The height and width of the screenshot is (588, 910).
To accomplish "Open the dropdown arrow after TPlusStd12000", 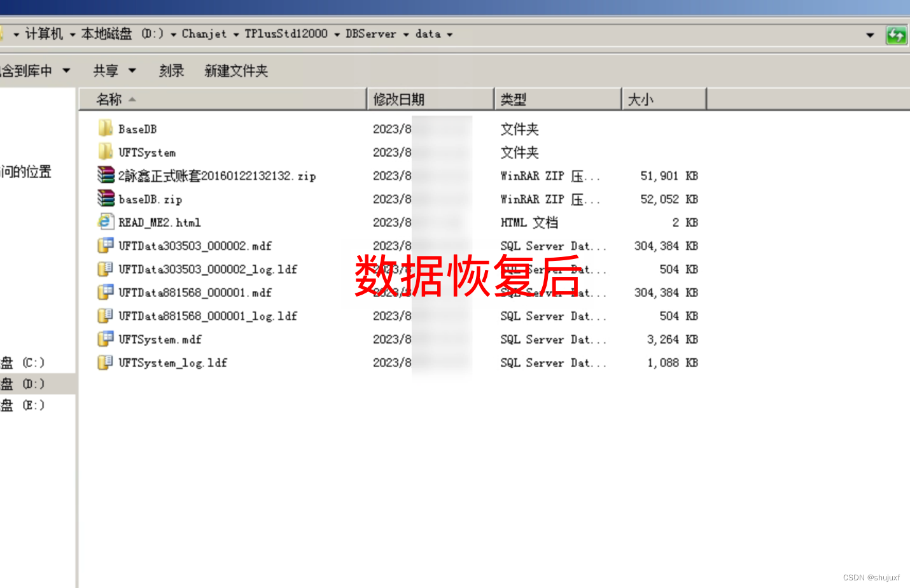I will [x=337, y=35].
